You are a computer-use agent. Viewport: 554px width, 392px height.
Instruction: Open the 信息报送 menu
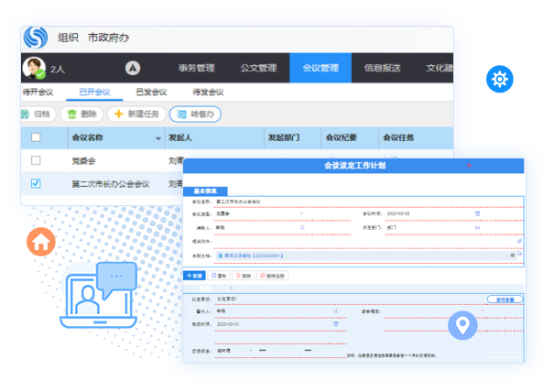[x=383, y=68]
